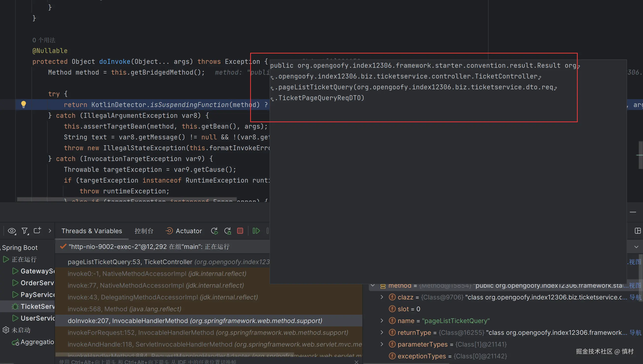
Task: Toggle the eye view options icon
Action: click(x=12, y=231)
